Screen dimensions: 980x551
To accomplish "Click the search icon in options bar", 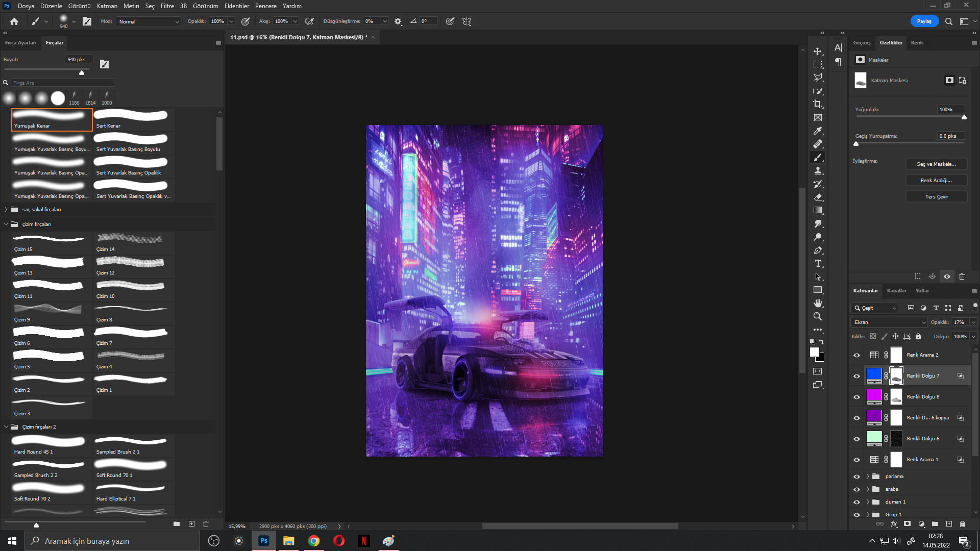I will click(x=948, y=21).
